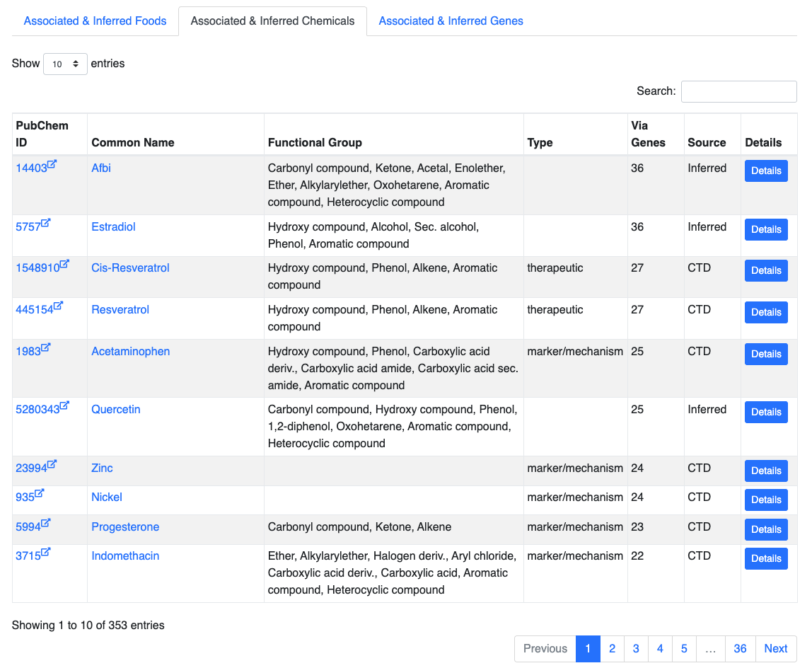The width and height of the screenshot is (812, 668).
Task: Open the Cis-Resveratrol chemical link
Action: (130, 268)
